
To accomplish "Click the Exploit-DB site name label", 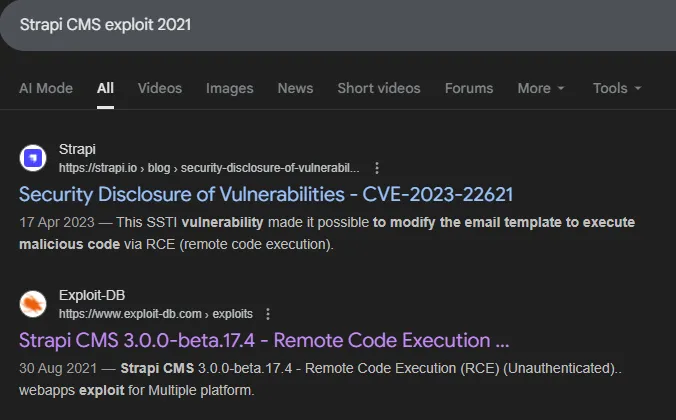I will point(91,295).
